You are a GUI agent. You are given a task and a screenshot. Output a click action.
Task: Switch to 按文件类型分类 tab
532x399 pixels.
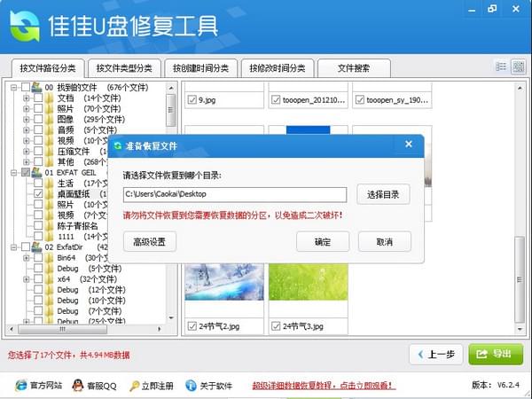pyautogui.click(x=123, y=68)
